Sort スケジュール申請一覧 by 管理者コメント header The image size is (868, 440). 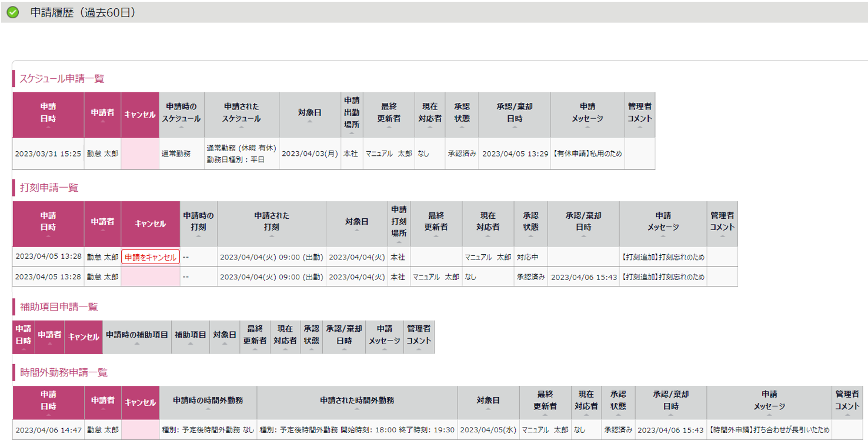640,115
